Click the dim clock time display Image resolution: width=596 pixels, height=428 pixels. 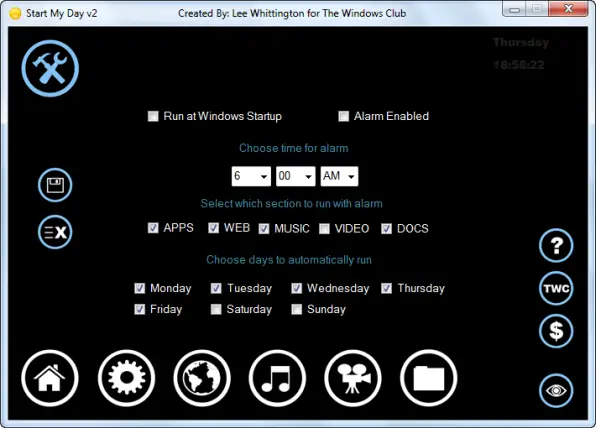[519, 65]
